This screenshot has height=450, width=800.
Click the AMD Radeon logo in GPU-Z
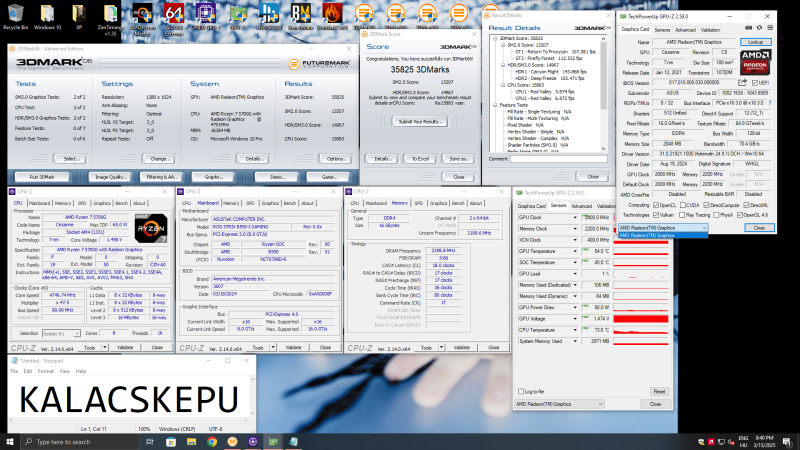[x=755, y=62]
